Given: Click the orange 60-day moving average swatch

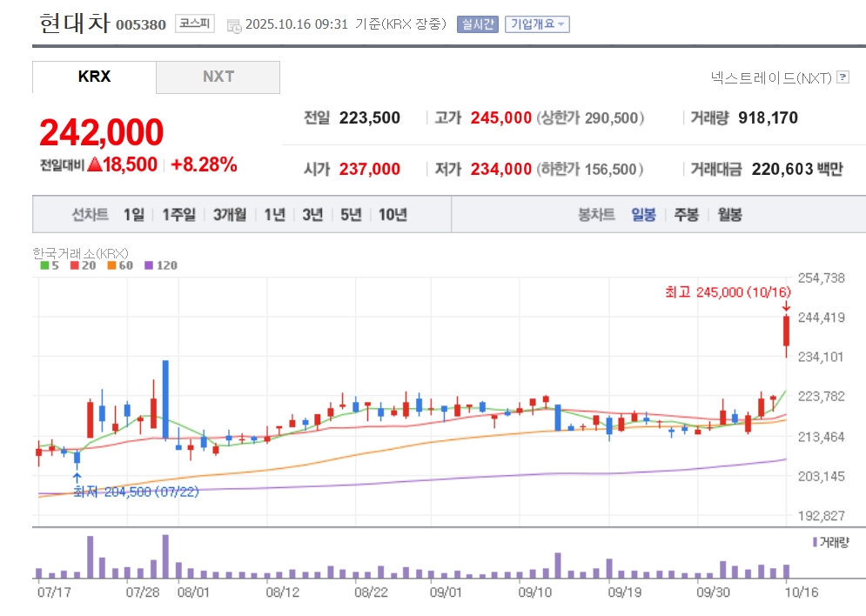Looking at the screenshot, I should (x=111, y=265).
